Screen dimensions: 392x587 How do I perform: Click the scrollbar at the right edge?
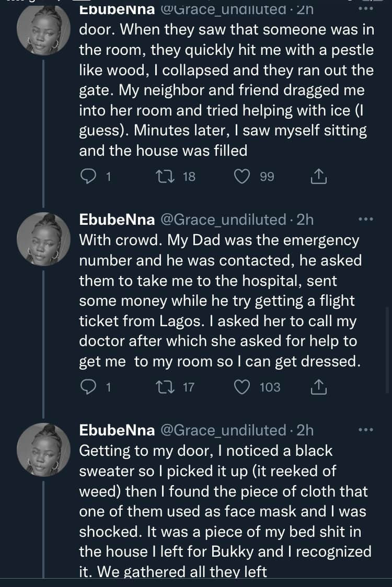(x=388, y=350)
